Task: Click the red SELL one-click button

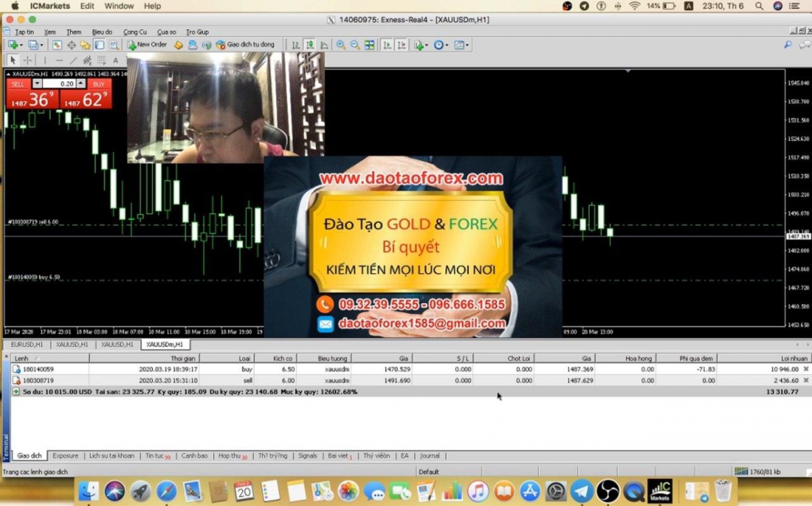Action: click(18, 84)
